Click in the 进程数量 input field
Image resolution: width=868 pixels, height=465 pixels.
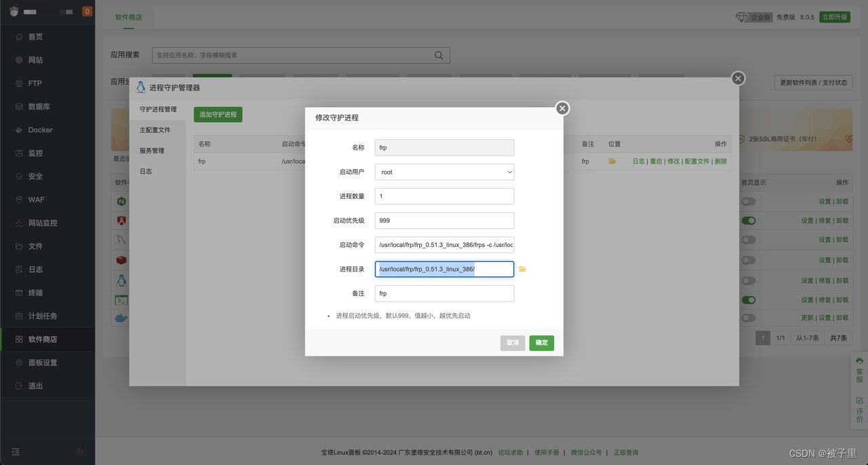pyautogui.click(x=444, y=196)
